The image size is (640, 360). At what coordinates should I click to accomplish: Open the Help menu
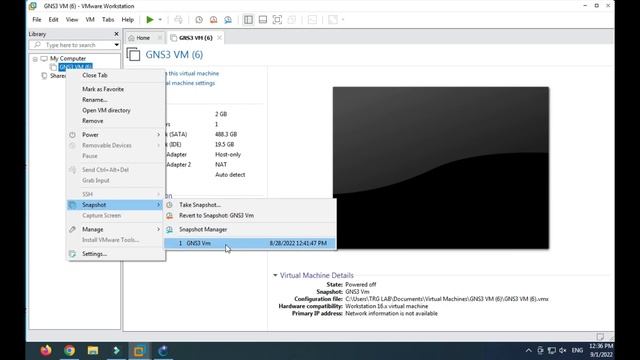click(x=127, y=20)
